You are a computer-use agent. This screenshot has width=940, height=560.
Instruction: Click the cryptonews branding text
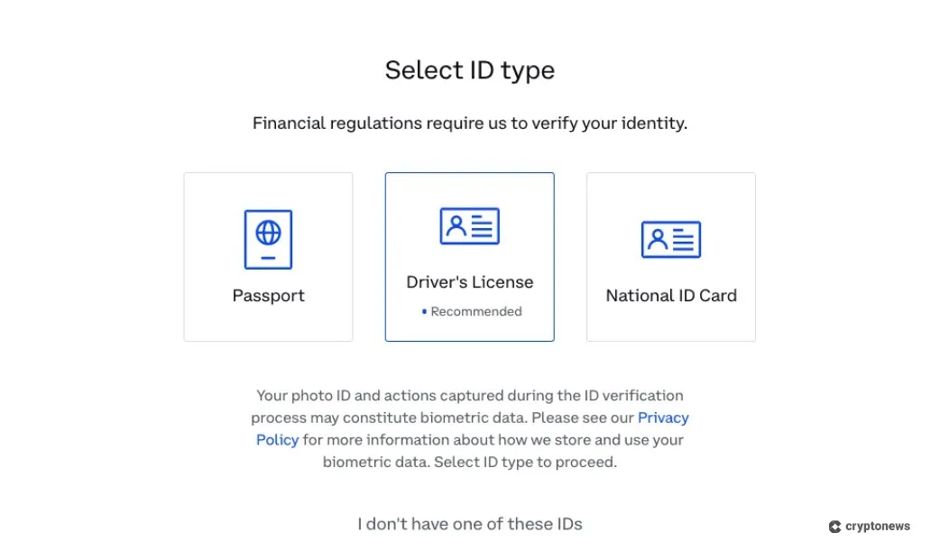(877, 527)
